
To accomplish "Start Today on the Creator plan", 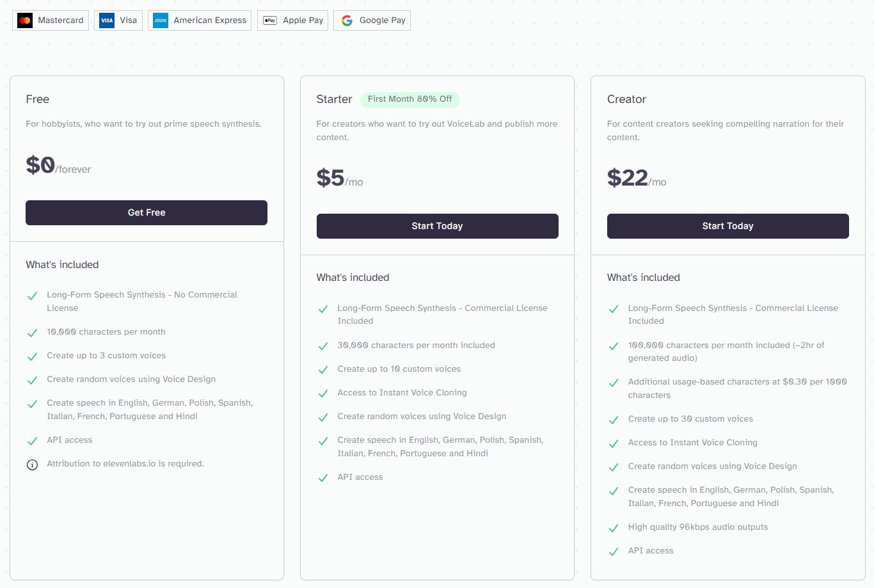I will click(727, 226).
